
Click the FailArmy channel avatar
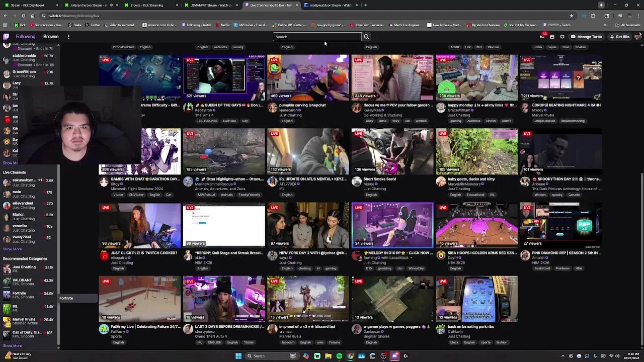[104, 329]
